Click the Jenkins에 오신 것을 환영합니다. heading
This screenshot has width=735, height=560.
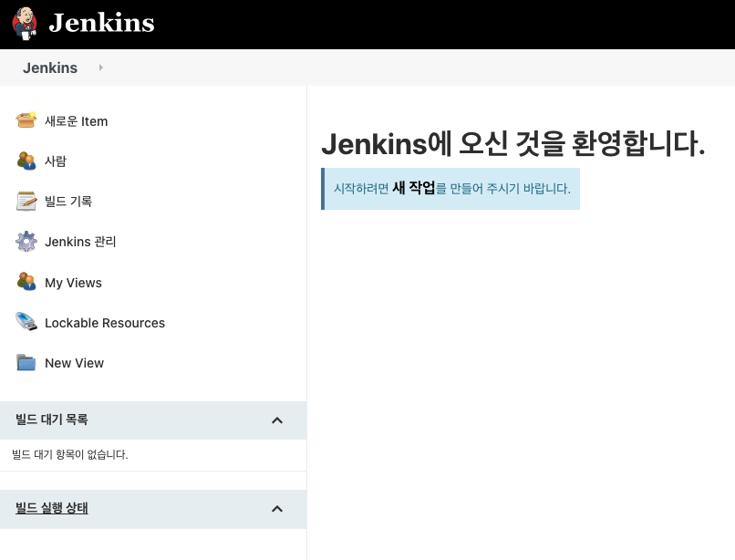click(513, 143)
